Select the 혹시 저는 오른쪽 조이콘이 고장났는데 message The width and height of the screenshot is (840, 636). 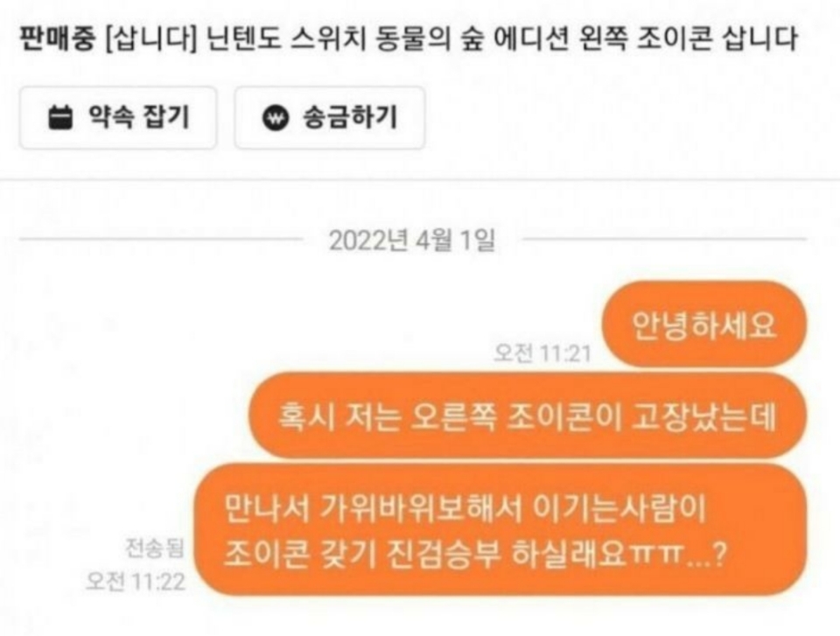point(528,416)
